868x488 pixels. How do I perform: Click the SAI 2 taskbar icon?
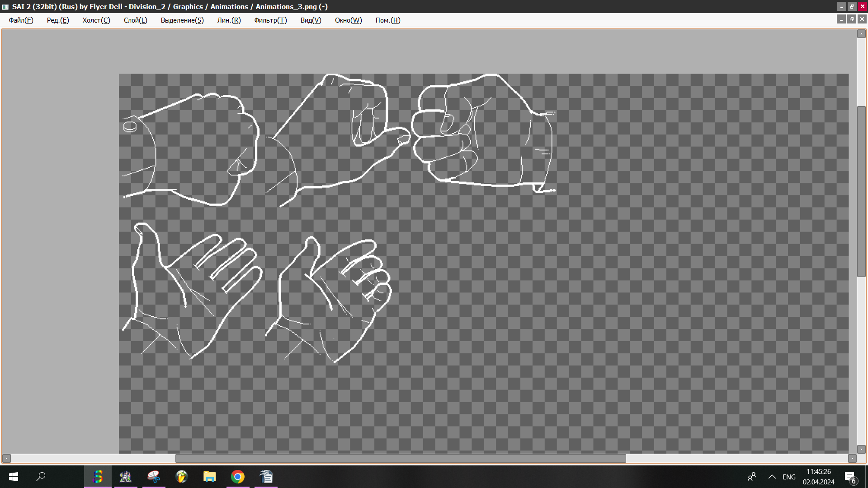98,477
